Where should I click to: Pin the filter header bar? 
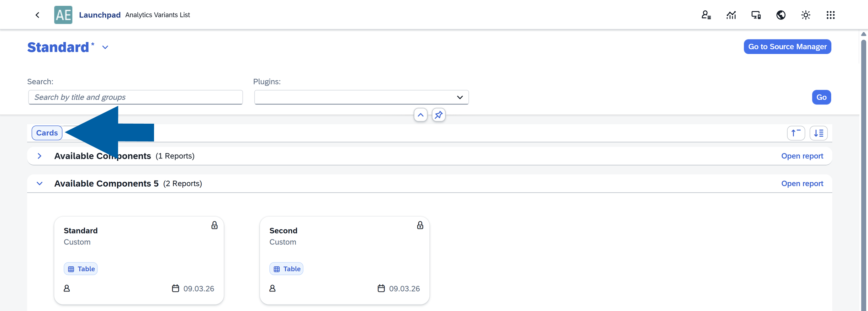coord(439,115)
